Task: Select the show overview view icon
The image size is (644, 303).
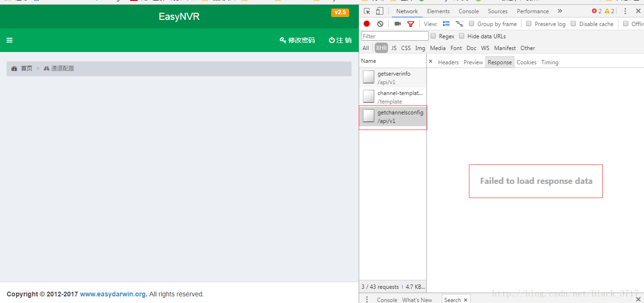Action: coord(459,24)
